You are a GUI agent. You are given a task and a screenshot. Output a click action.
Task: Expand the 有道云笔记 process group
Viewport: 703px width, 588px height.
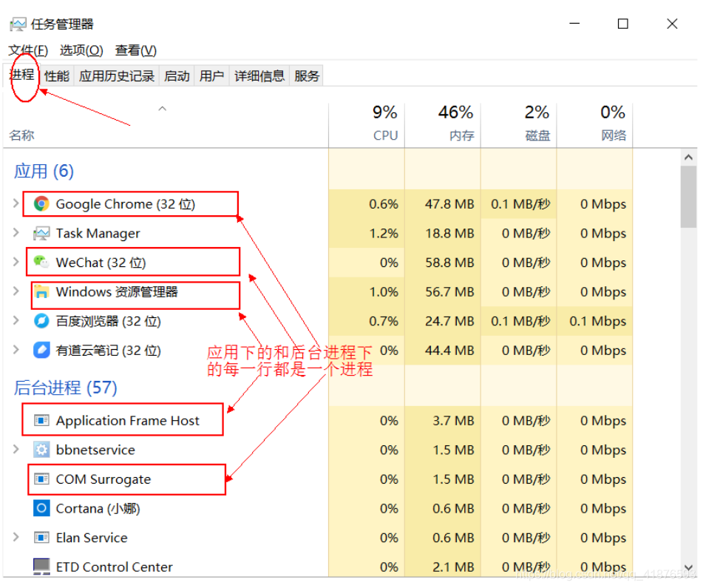[x=16, y=350]
